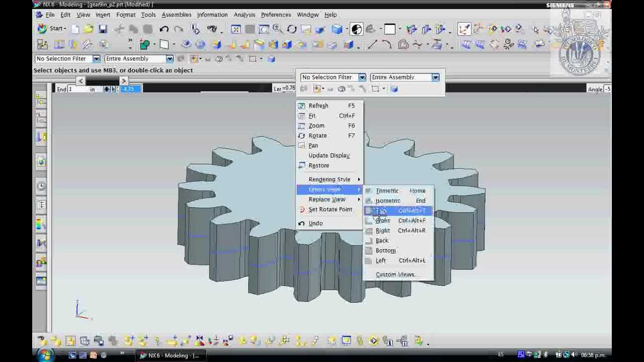Click the Zoom in/out magnifier icon
This screenshot has width=644, height=362.
click(x=277, y=29)
